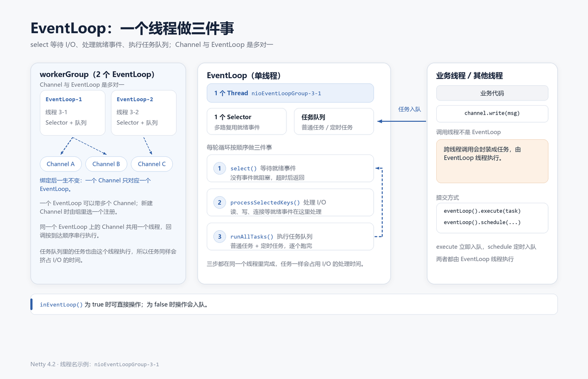This screenshot has width=588, height=379.
Task: Click the eventLoop().schedule(...) code line
Action: [482, 223]
